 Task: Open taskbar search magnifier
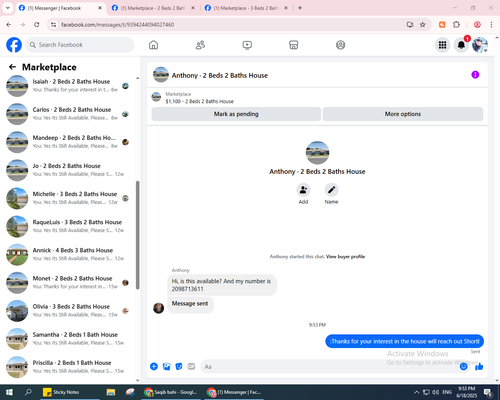coord(28,392)
